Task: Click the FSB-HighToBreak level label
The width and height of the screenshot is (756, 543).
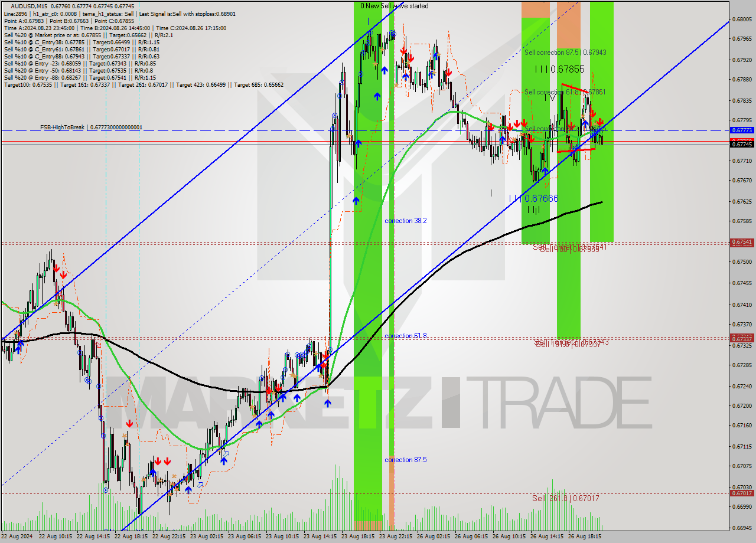Action: pos(91,127)
